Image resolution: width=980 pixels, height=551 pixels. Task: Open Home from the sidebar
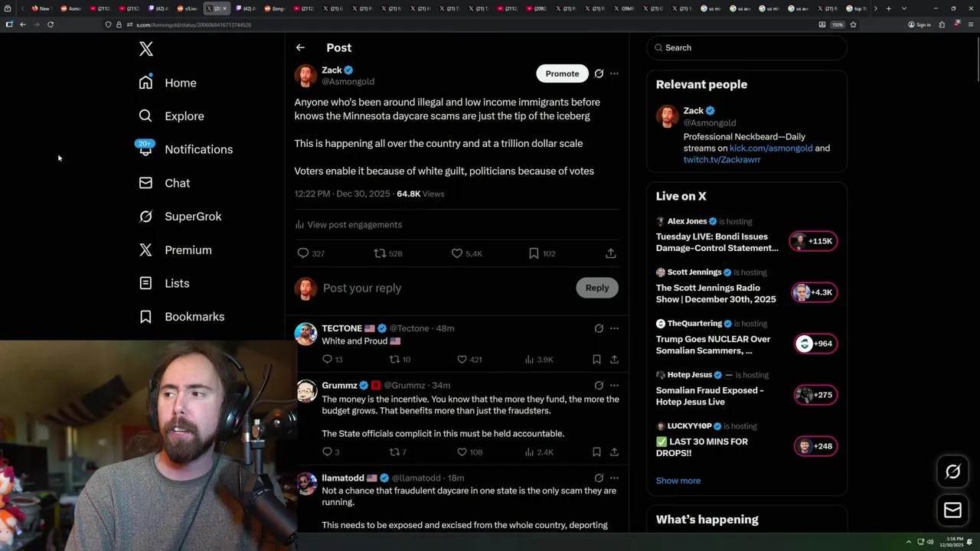(x=168, y=83)
